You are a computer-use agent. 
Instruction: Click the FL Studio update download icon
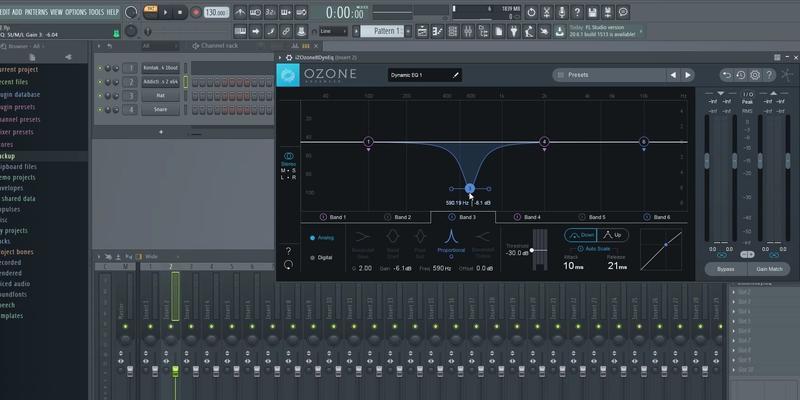click(x=560, y=31)
